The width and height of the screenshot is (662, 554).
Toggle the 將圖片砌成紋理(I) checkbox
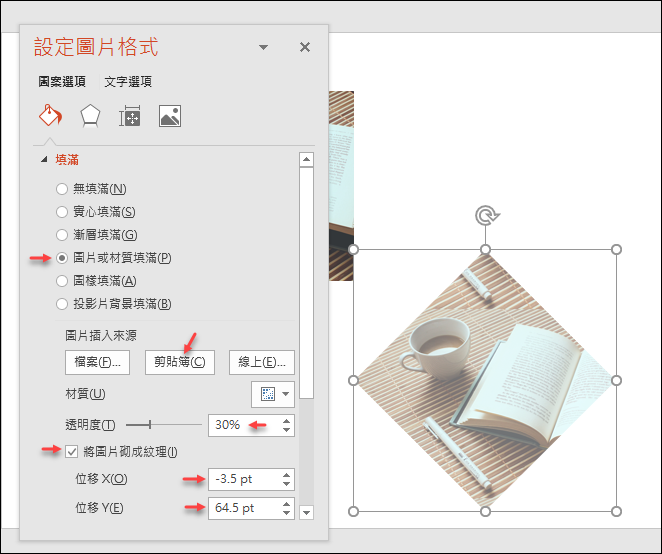click(x=71, y=452)
